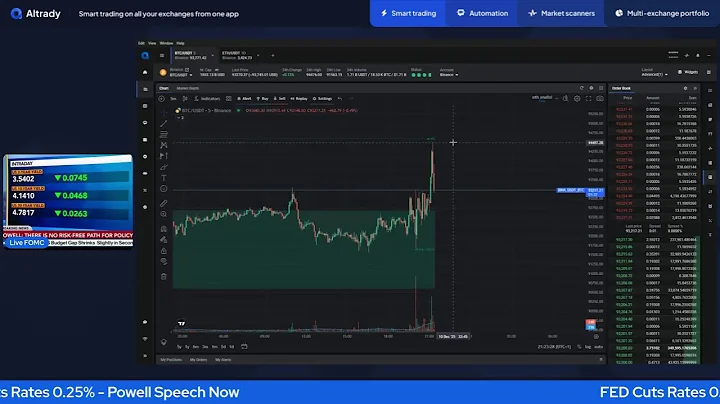
Task: Select the measure ruler tool
Action: coord(163,203)
